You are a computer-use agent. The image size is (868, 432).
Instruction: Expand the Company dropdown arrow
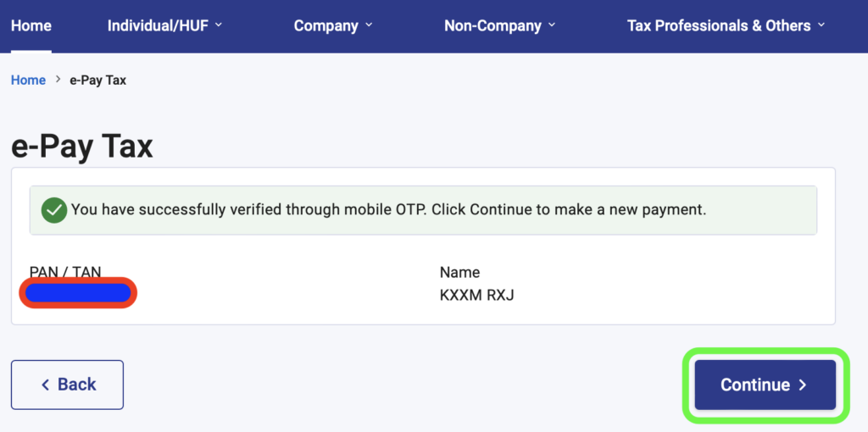point(370,25)
